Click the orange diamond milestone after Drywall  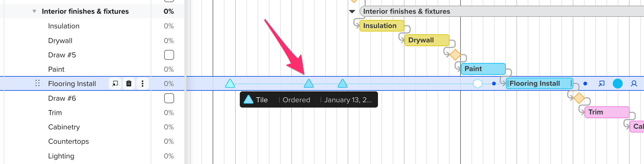point(455,55)
